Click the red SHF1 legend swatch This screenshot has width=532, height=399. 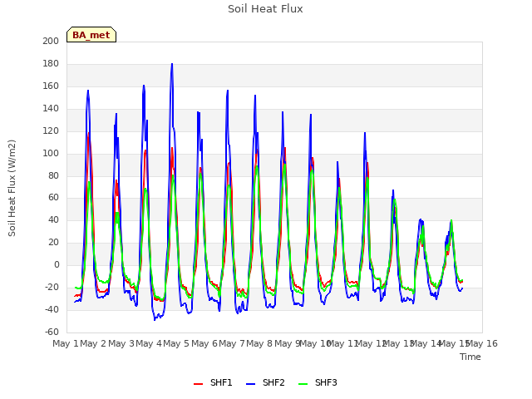tap(198, 384)
